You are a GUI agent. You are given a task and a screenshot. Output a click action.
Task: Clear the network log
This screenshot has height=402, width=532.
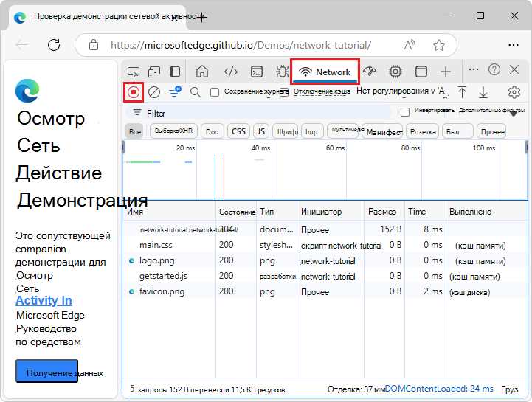click(154, 92)
